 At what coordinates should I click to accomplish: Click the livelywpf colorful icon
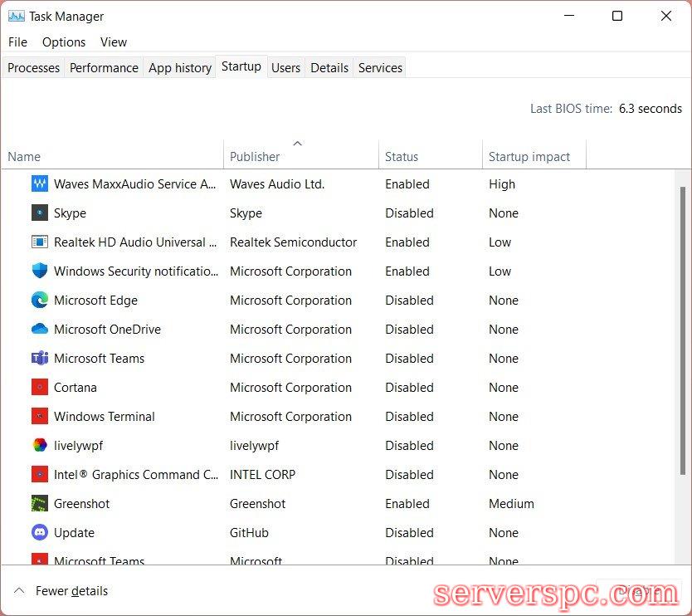pyautogui.click(x=39, y=446)
